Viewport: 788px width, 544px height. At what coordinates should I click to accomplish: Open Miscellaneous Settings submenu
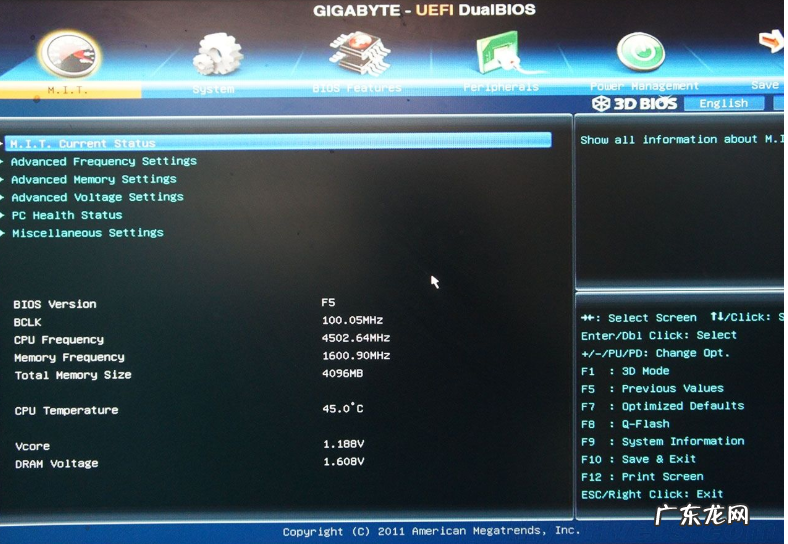click(87, 233)
